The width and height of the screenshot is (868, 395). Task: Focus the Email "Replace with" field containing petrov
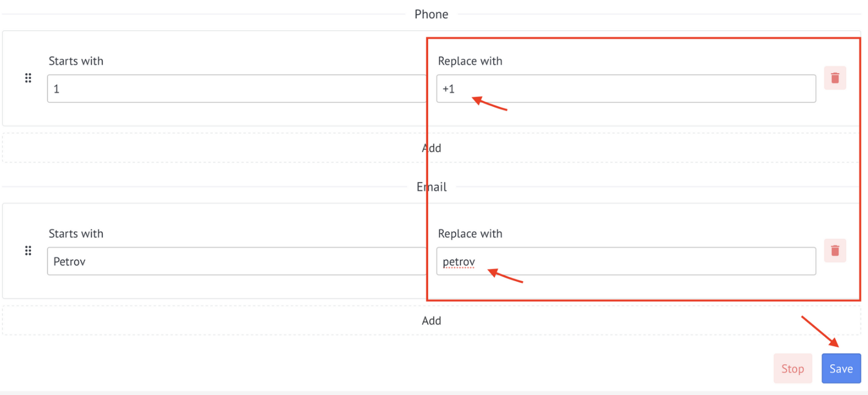[626, 261]
